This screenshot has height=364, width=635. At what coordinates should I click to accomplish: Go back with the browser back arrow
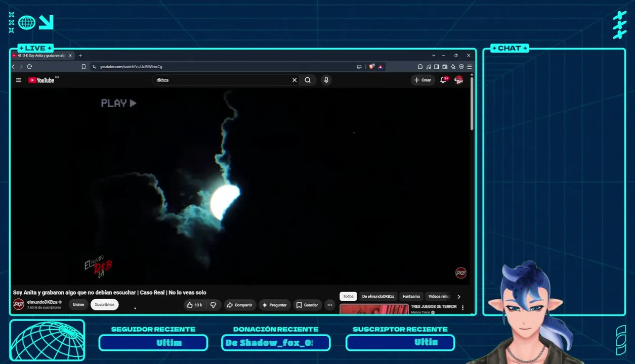(13, 66)
